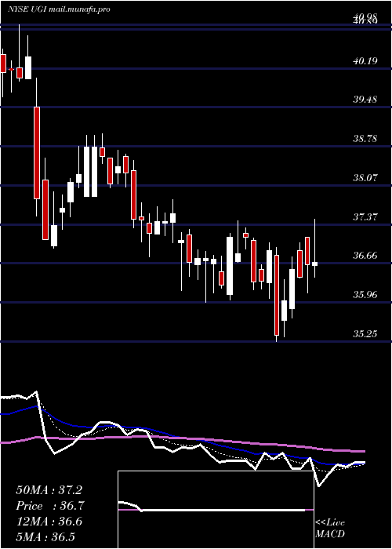The width and height of the screenshot is (392, 549).
Task: Click the 'NYSE UGI mail.munafa.pro' chart title
Action: coord(59,9)
